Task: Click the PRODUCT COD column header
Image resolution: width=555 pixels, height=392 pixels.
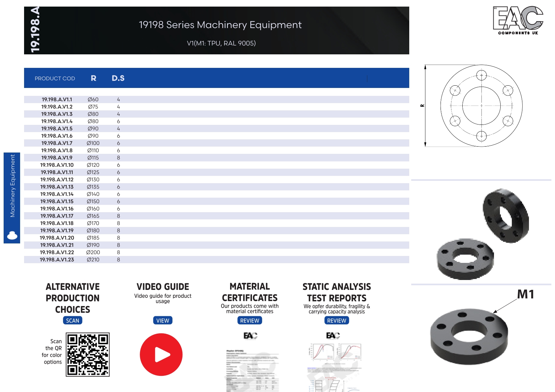Action: pos(55,78)
